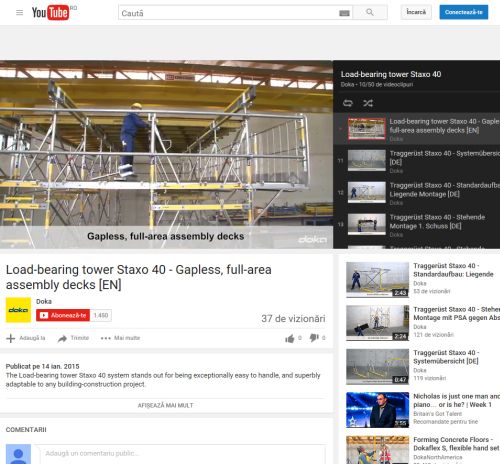Open suggested video Stehende Montage mit PSA thumbnail

tap(377, 323)
